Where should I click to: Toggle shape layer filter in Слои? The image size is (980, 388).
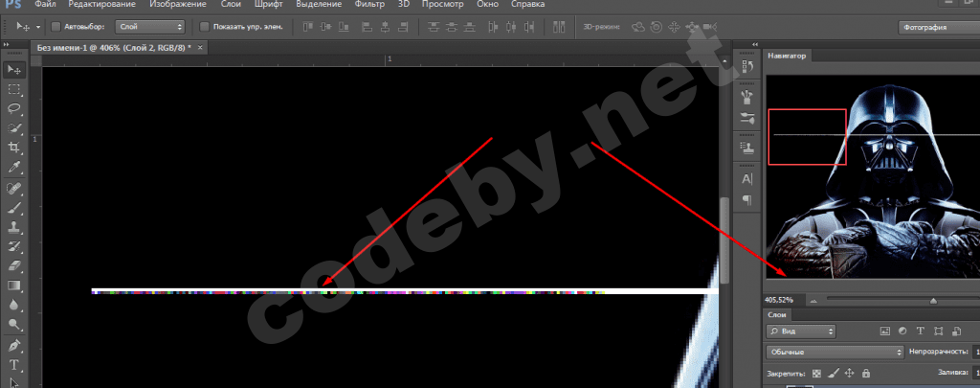939,331
